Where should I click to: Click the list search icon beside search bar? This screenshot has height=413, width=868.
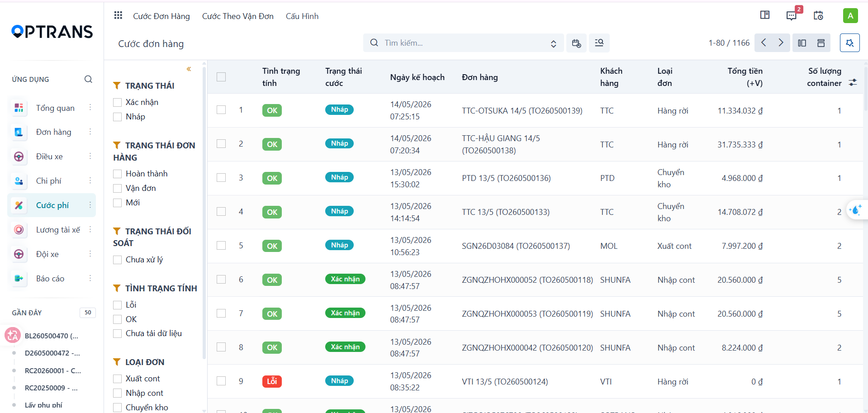599,43
